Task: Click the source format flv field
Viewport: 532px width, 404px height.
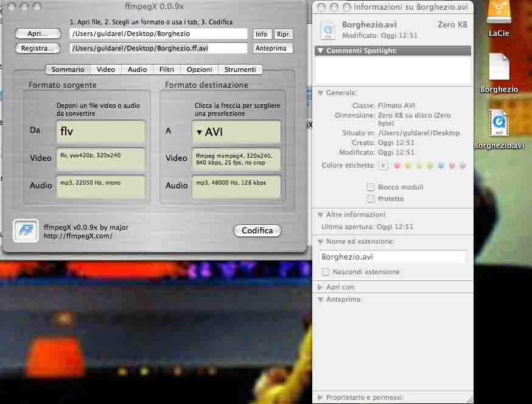Action: (101, 131)
